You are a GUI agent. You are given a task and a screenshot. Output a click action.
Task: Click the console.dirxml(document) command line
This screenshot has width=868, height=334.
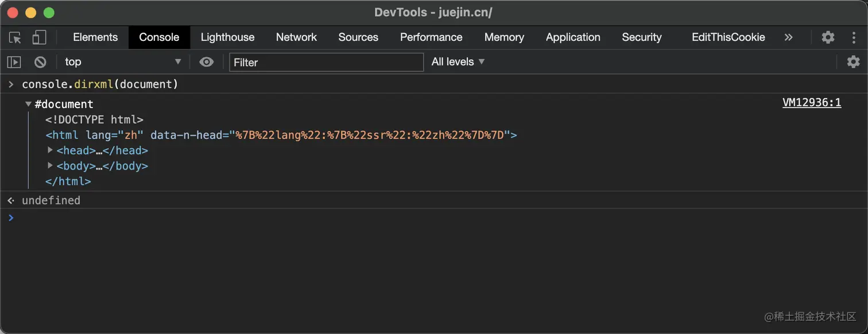[x=100, y=85]
